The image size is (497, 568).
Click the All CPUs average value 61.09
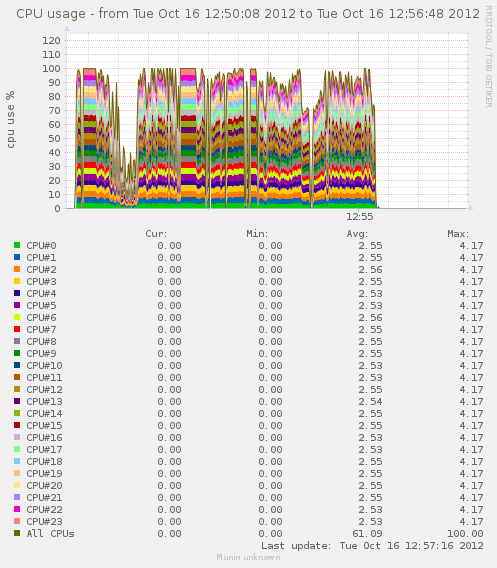[367, 534]
